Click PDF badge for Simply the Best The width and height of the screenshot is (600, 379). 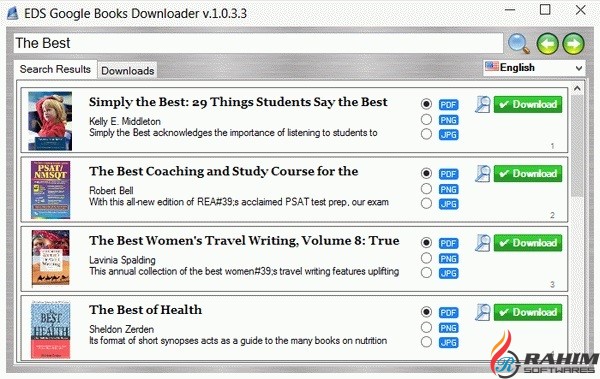click(448, 105)
